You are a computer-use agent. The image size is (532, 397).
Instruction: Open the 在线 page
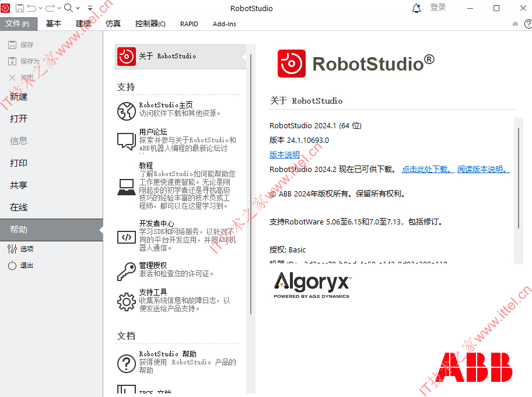point(19,207)
